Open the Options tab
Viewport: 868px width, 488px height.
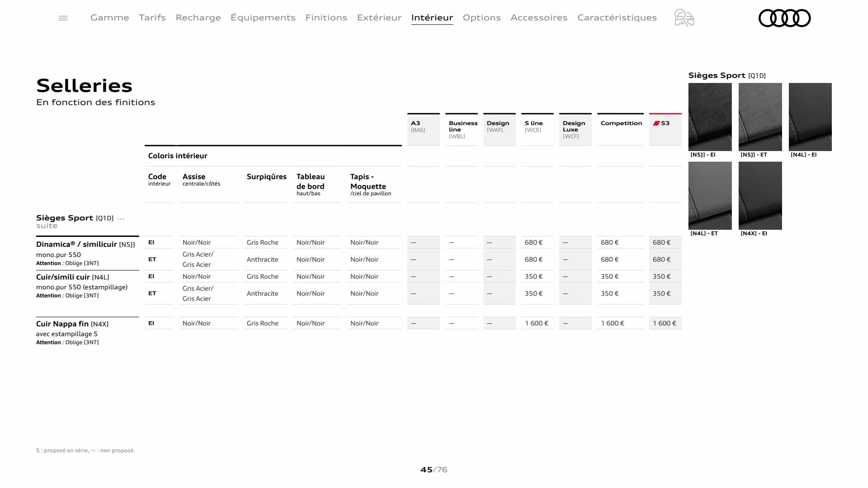click(x=482, y=17)
